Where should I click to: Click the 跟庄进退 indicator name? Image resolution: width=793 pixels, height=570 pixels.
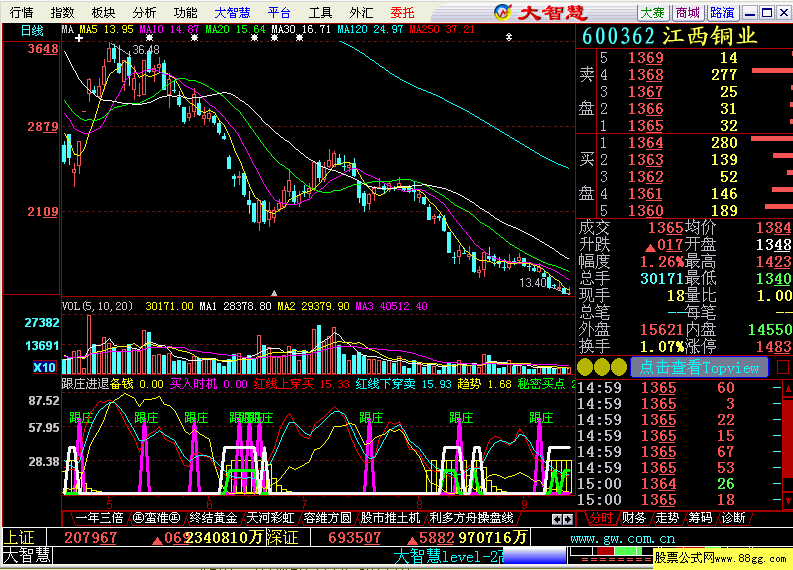(85, 384)
